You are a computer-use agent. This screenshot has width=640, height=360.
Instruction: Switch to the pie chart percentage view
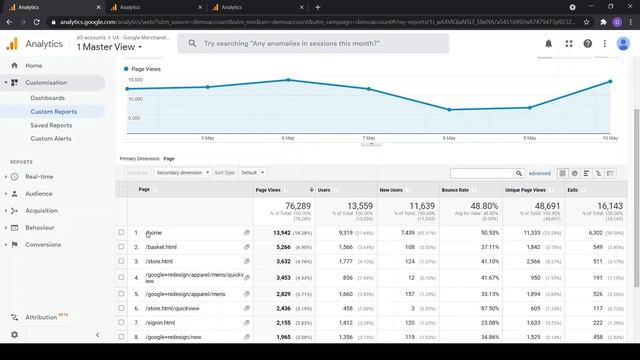(x=574, y=173)
